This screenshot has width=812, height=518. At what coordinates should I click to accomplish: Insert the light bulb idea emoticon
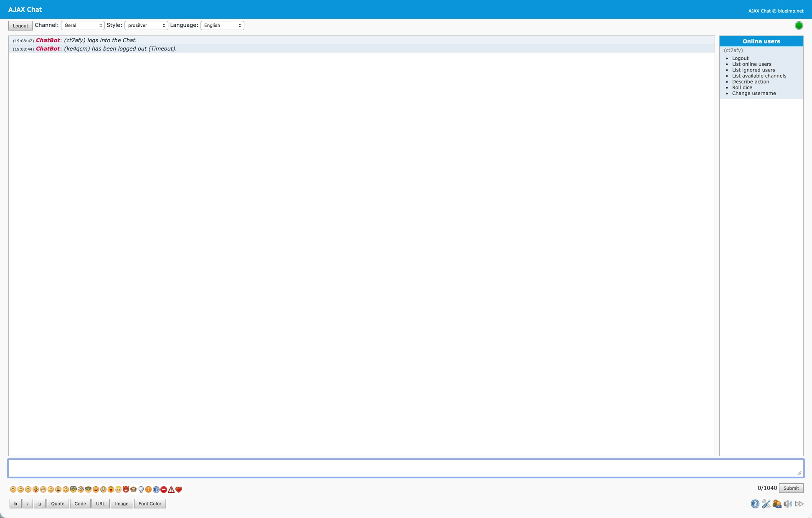(x=141, y=490)
